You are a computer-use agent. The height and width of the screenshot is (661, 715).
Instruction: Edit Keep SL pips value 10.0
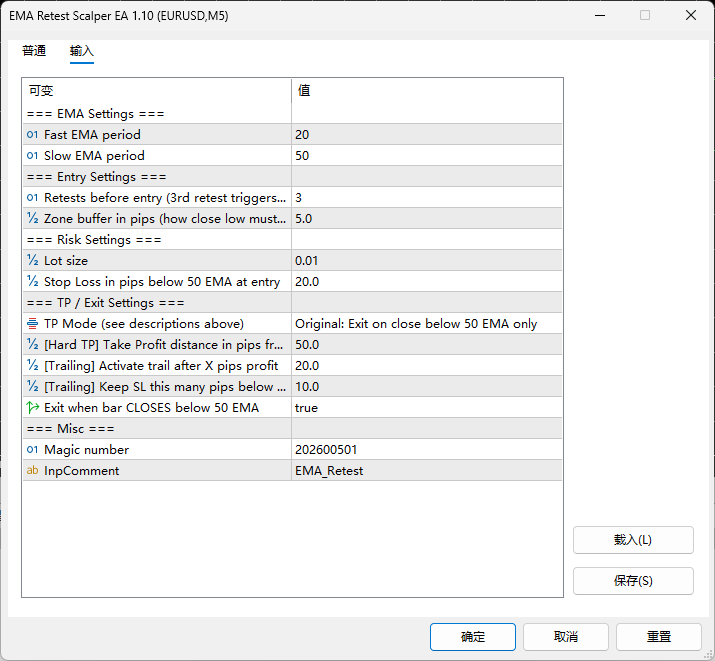pyautogui.click(x=426, y=387)
